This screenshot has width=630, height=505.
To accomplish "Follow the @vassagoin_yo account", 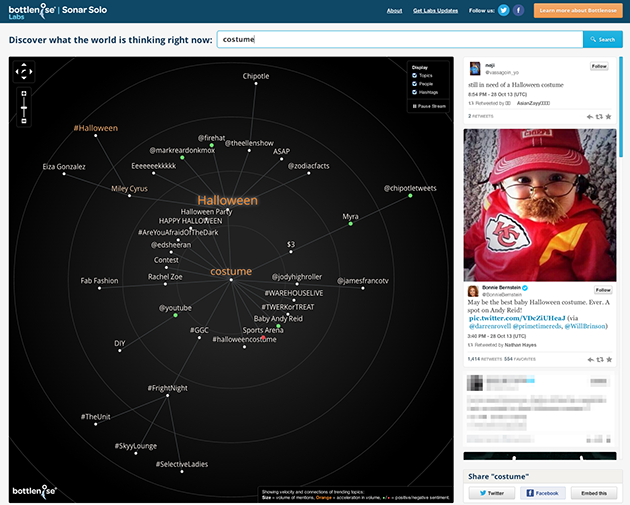I will (x=599, y=66).
